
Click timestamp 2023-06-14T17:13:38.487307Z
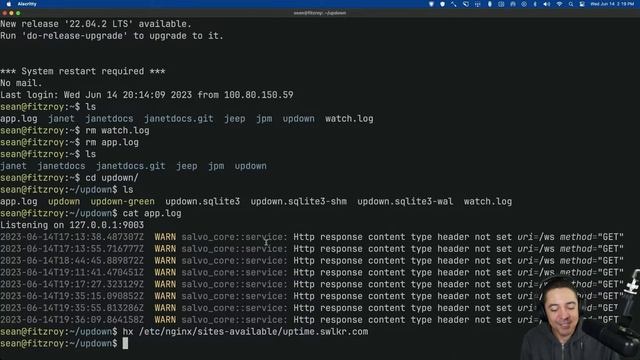click(72, 237)
